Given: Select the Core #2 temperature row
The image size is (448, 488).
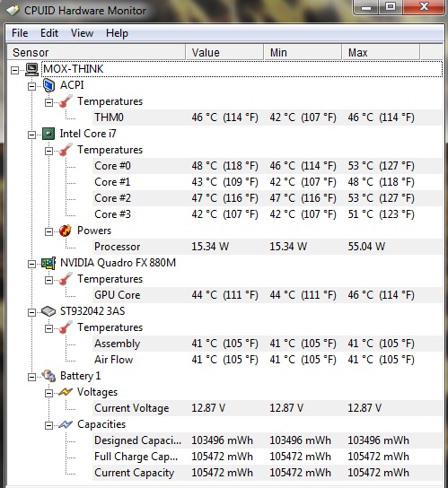Looking at the screenshot, I should (268, 198).
